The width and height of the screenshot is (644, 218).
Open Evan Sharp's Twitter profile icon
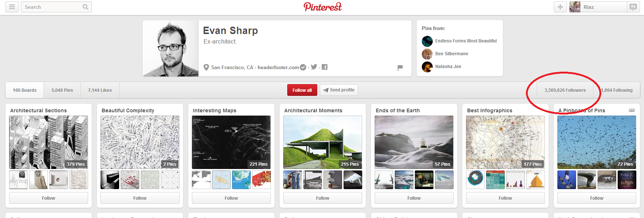(314, 67)
